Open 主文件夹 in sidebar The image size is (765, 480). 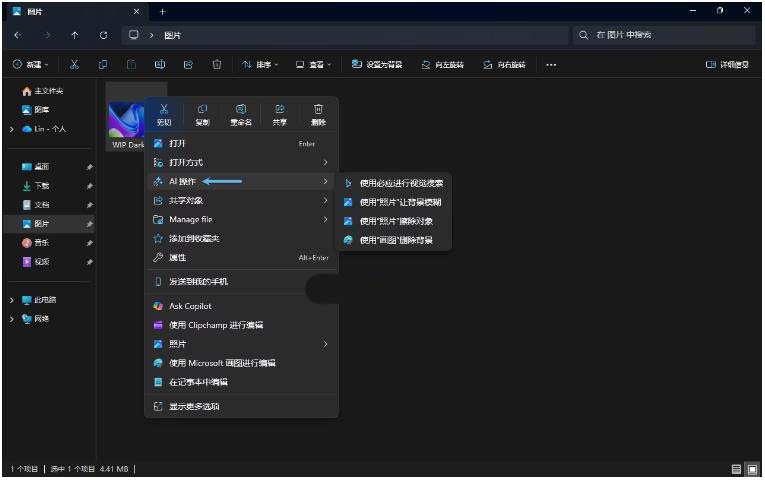coord(43,91)
